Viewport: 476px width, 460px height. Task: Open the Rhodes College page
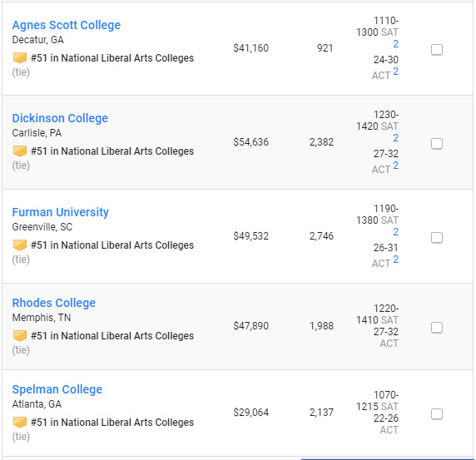(54, 303)
